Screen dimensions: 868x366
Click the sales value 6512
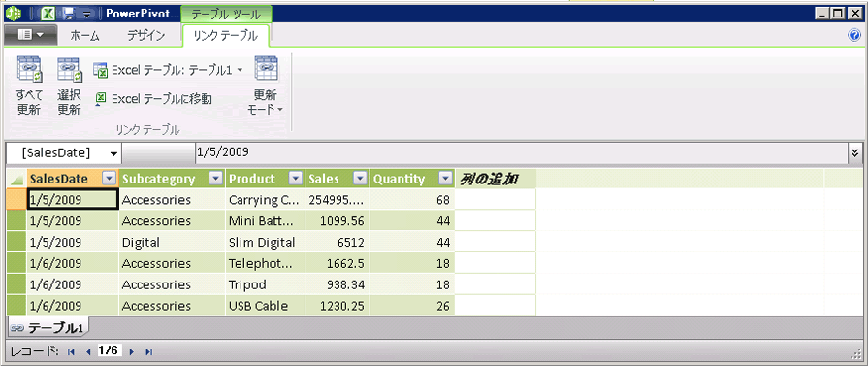coord(338,243)
